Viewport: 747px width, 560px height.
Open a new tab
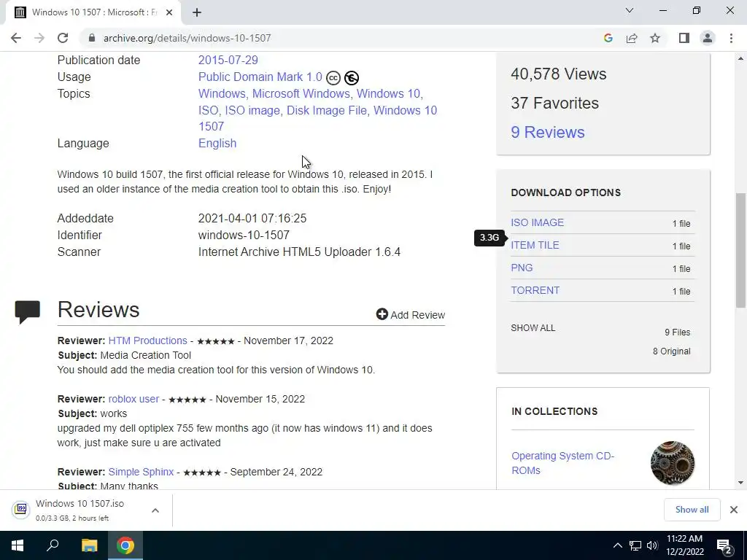(197, 12)
